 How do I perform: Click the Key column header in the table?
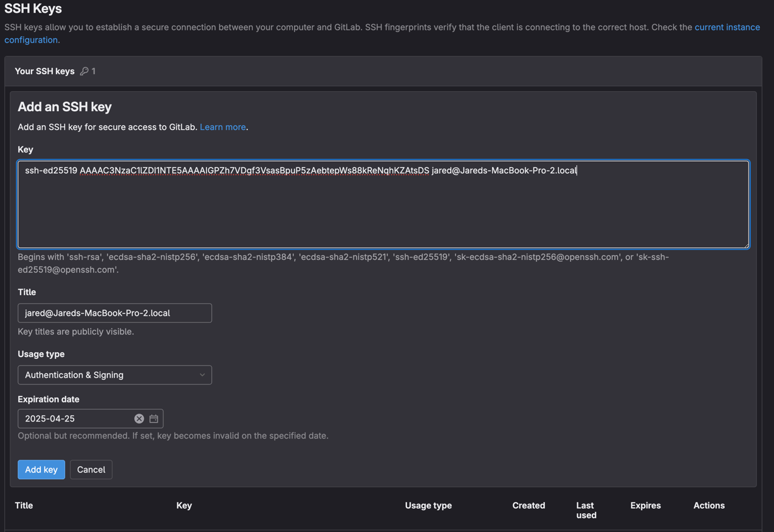pyautogui.click(x=184, y=505)
